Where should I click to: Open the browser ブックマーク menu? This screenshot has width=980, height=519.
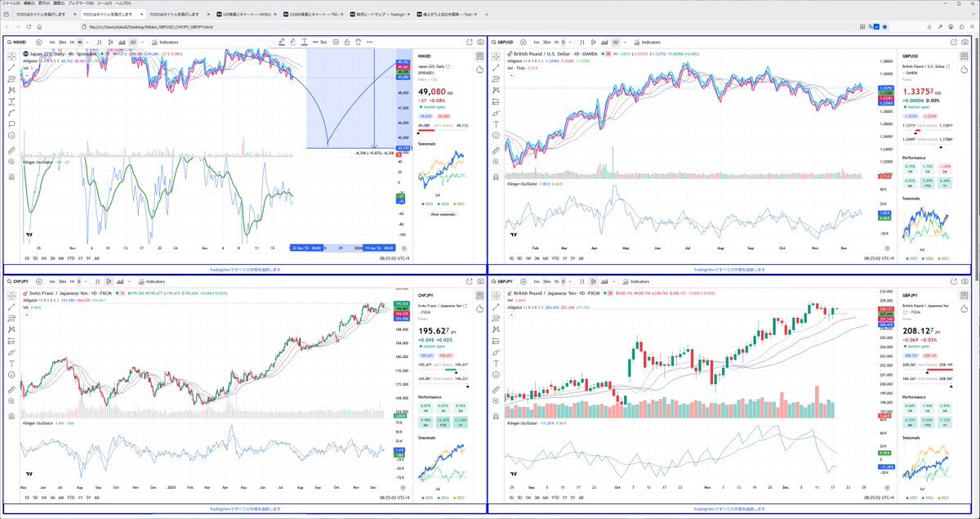[80, 3]
